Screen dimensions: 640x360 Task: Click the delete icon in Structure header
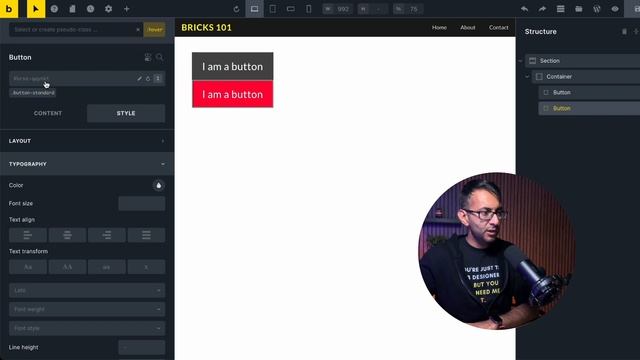pos(624,31)
